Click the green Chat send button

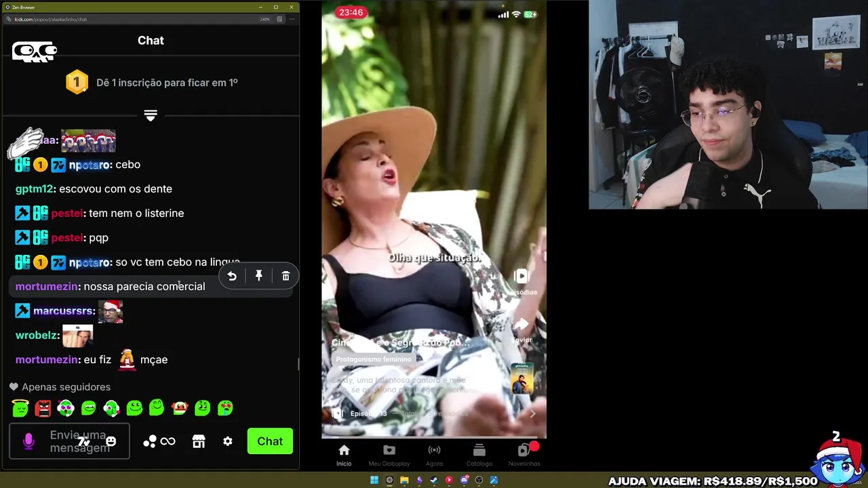tap(270, 441)
